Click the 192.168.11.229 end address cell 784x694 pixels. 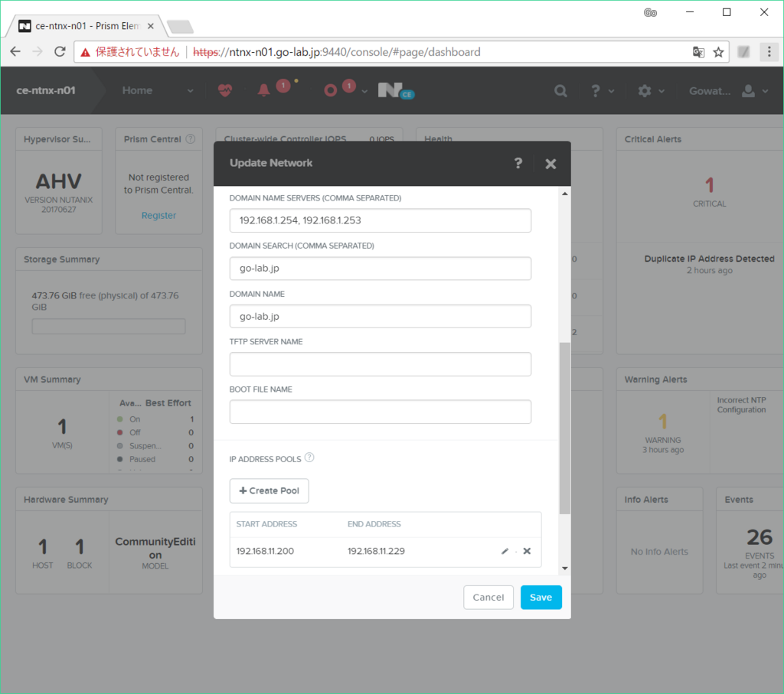[x=376, y=551]
